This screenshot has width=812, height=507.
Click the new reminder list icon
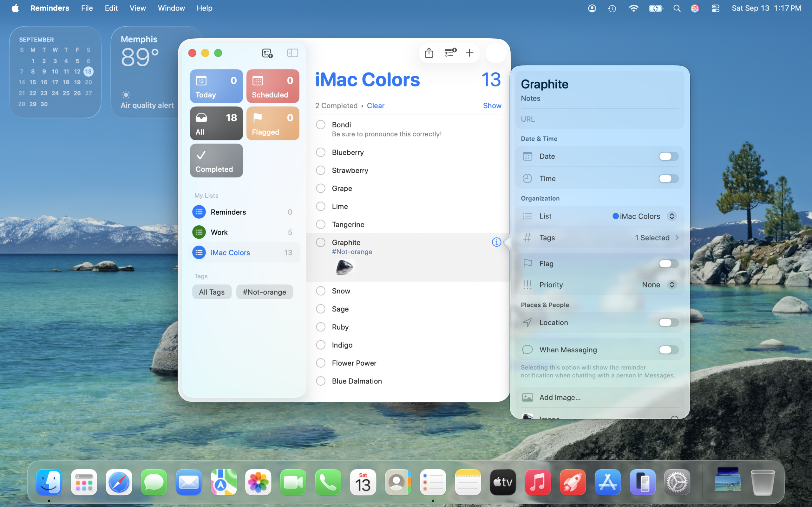click(x=267, y=53)
